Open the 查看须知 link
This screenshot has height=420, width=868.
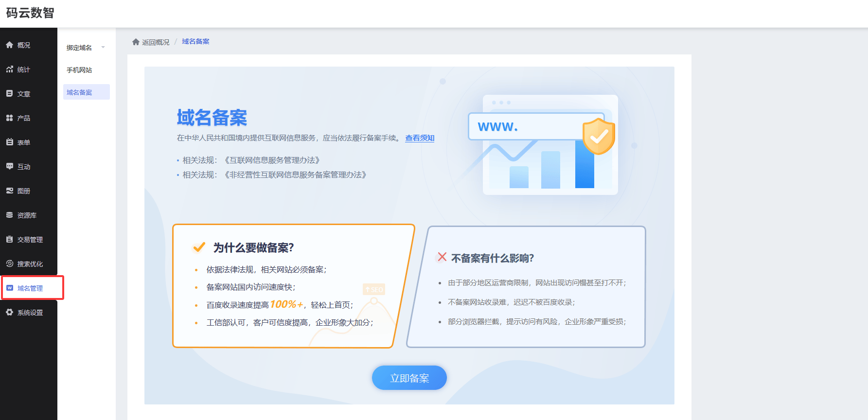pos(420,138)
